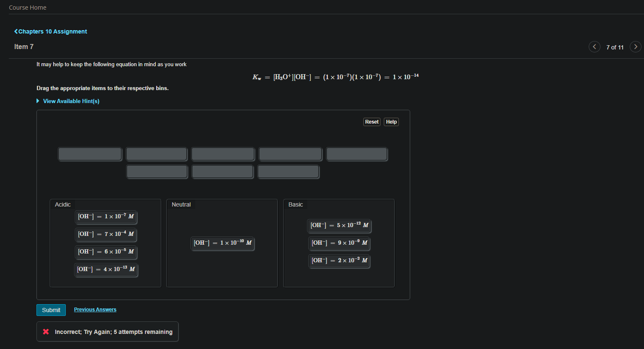Image resolution: width=644 pixels, height=349 pixels.
Task: Open the Help button
Action: tap(391, 122)
